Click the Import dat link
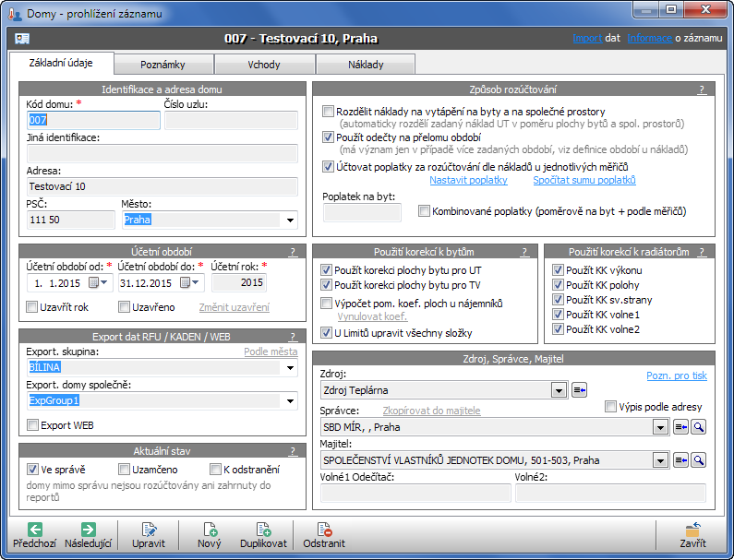Screen dimensions: 734x560 tap(587, 38)
